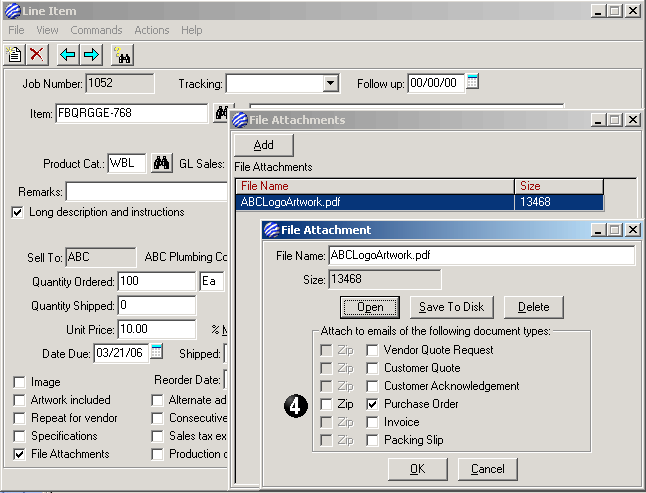646x493 pixels.
Task: Uncheck the Purchase Order checkbox
Action: click(372, 404)
